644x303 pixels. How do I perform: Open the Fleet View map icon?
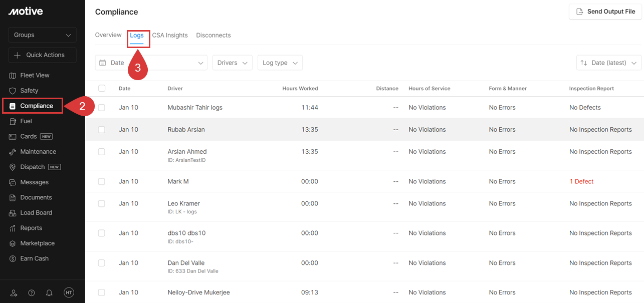click(x=13, y=75)
